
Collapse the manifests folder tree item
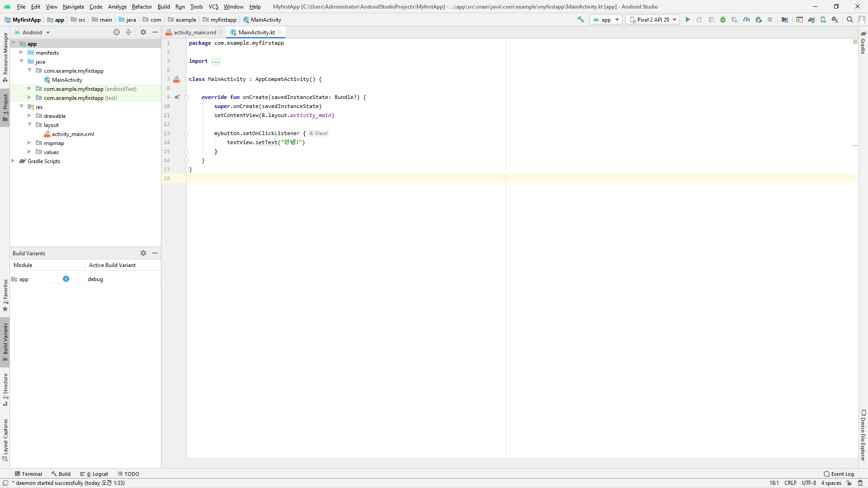tap(21, 52)
